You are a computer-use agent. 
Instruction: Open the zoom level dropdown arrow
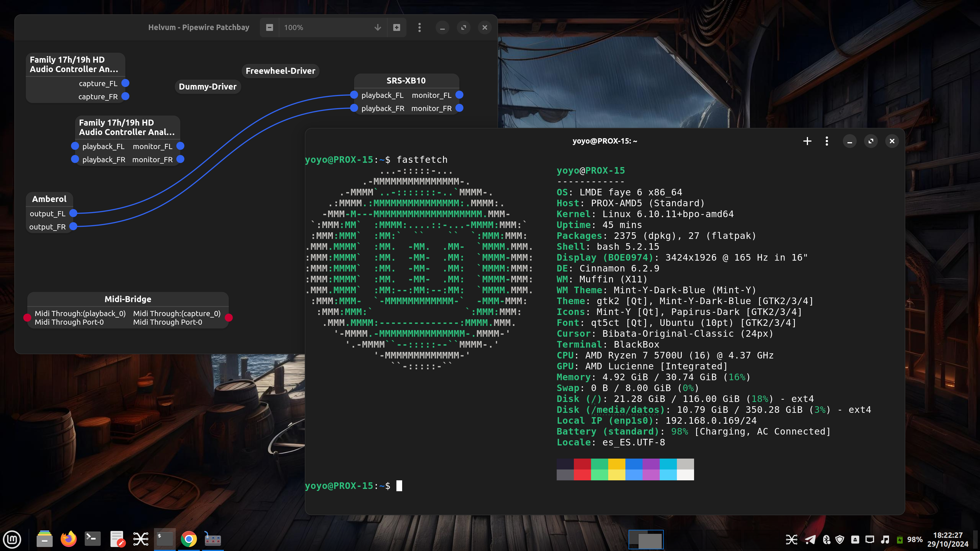pos(378,27)
